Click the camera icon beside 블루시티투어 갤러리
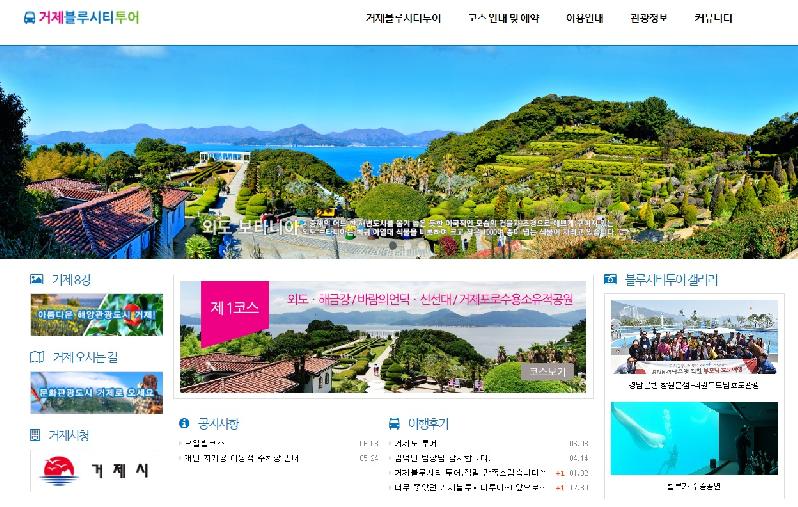 tap(610, 280)
